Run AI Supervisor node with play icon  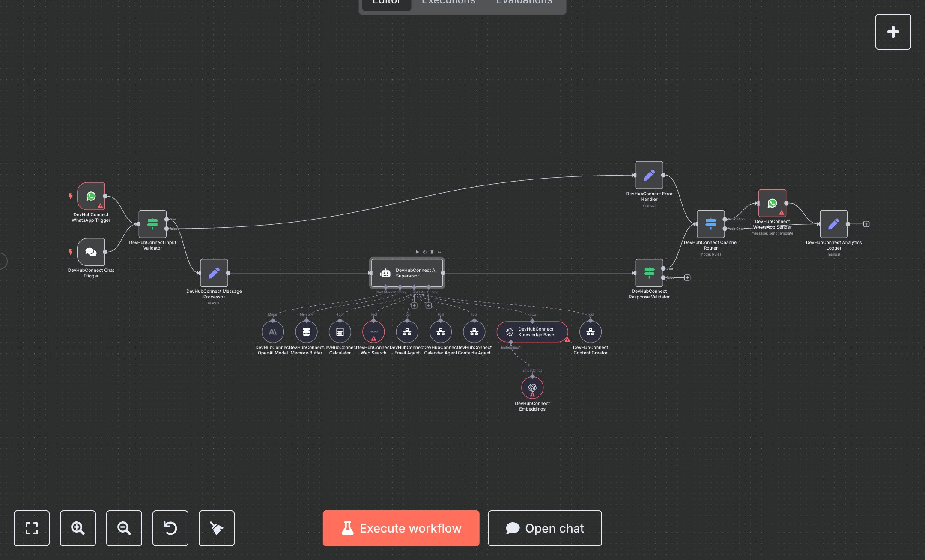click(417, 252)
